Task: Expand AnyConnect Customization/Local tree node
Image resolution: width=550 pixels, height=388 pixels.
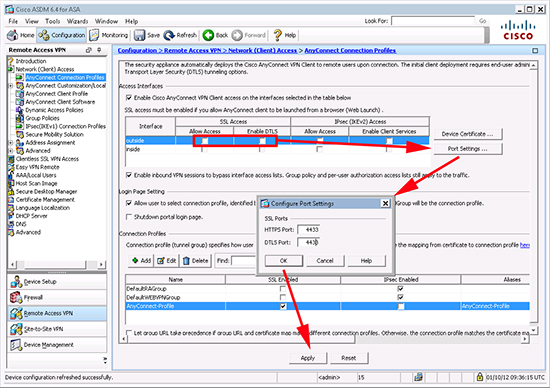Action: (11, 86)
